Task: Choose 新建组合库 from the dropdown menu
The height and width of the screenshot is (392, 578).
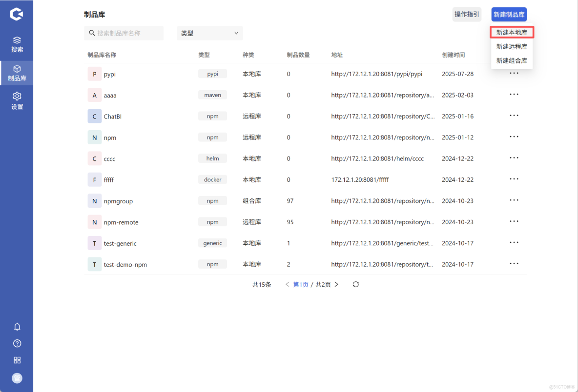Action: [x=512, y=60]
